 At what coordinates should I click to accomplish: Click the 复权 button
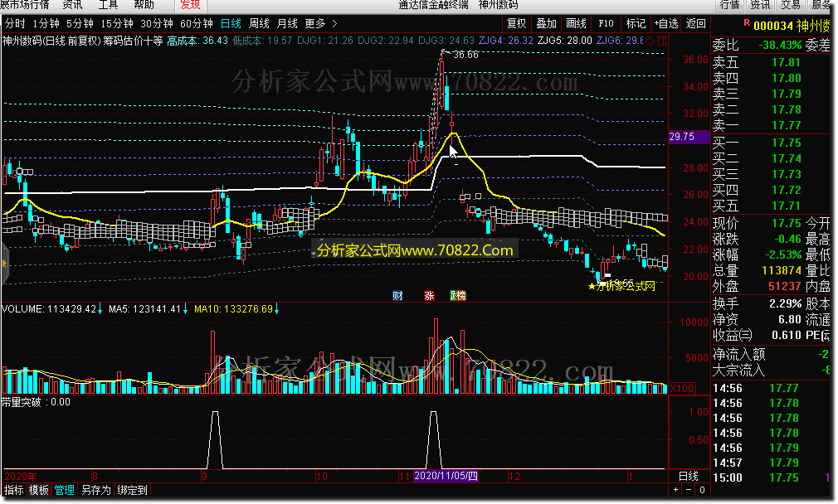tap(516, 23)
